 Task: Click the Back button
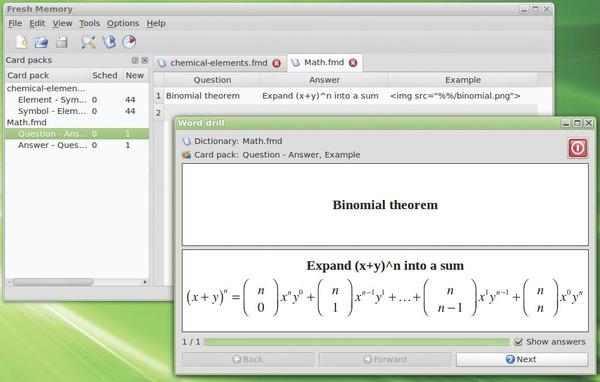(248, 359)
